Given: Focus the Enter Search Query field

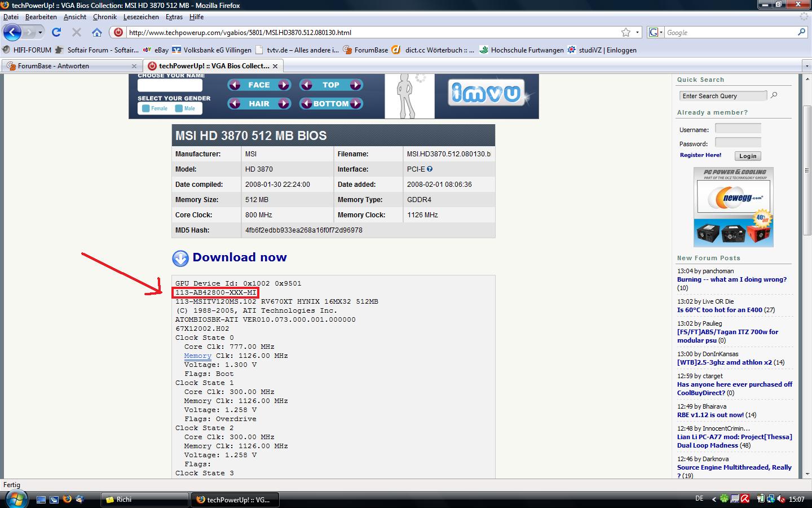Looking at the screenshot, I should point(723,96).
